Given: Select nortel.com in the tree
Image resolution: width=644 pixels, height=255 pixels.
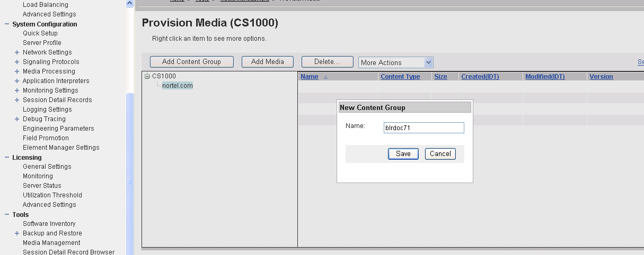Looking at the screenshot, I should (x=178, y=86).
